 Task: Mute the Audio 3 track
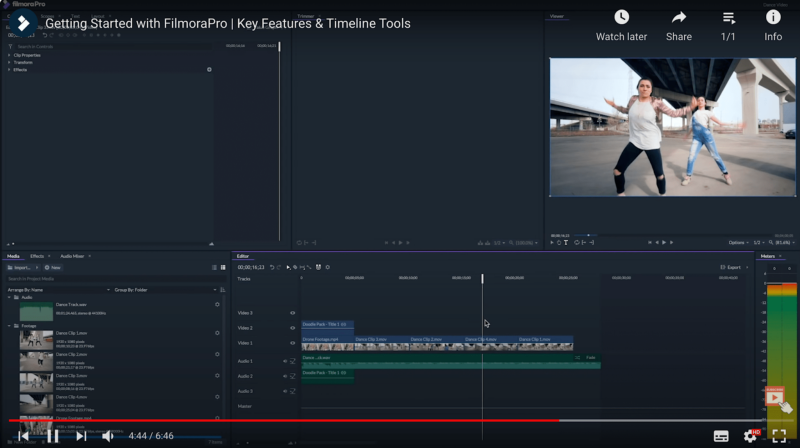285,391
